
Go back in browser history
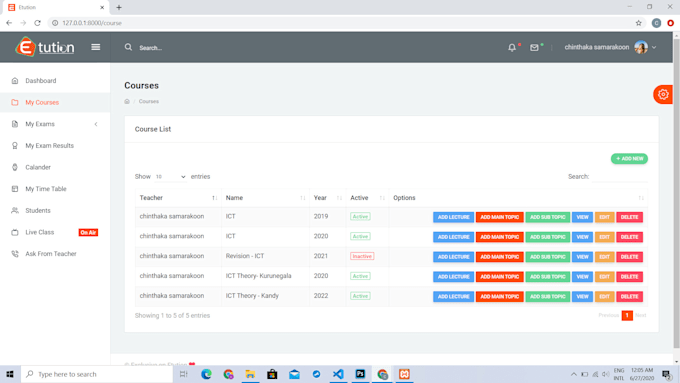pyautogui.click(x=9, y=23)
